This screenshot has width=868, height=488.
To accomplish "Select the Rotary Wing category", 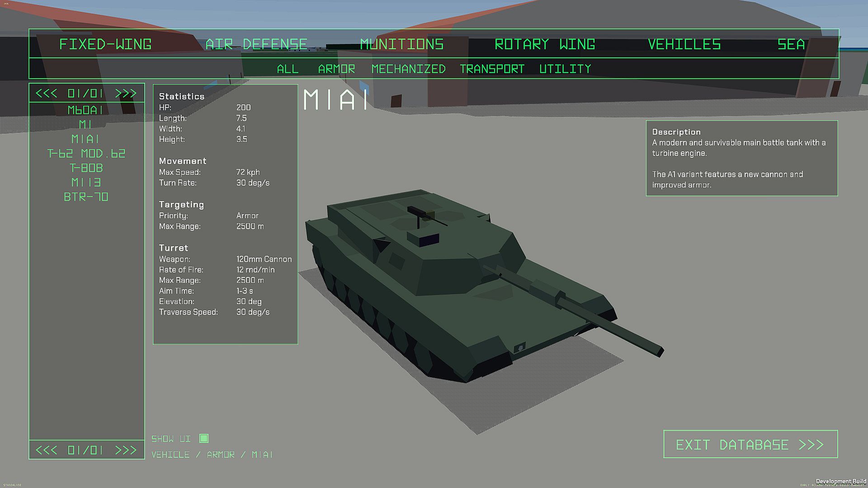I will click(545, 44).
